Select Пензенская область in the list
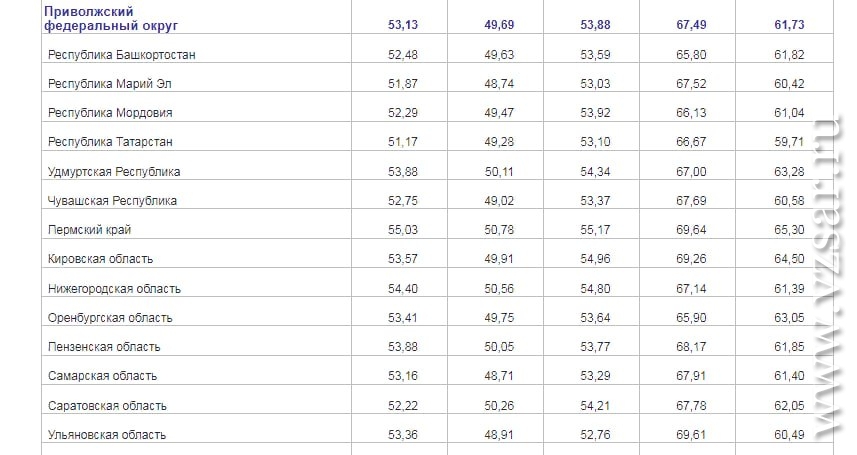The image size is (857, 455). point(104,347)
